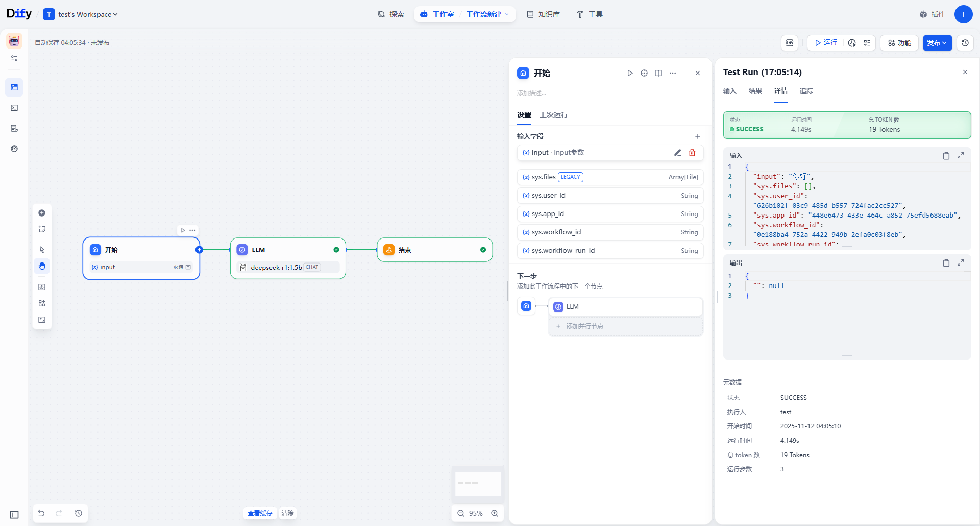Click add note icon in canvas toolbar
The width and height of the screenshot is (980, 526).
(42, 229)
